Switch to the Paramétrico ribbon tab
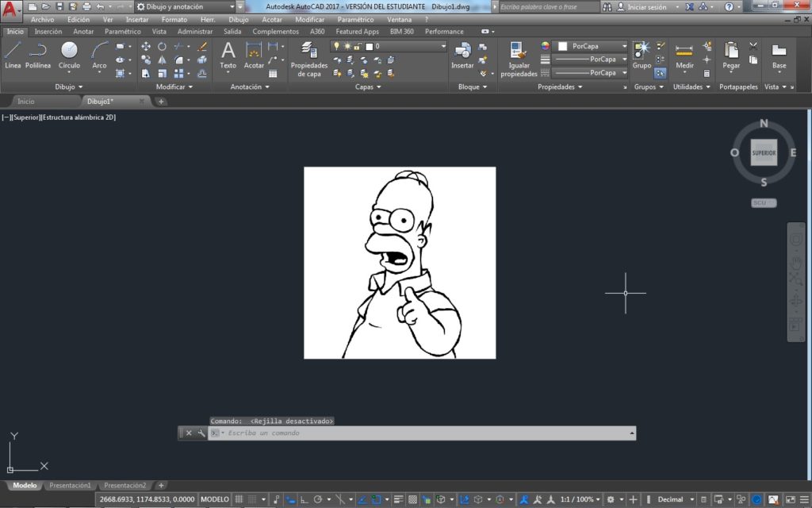 (123, 32)
